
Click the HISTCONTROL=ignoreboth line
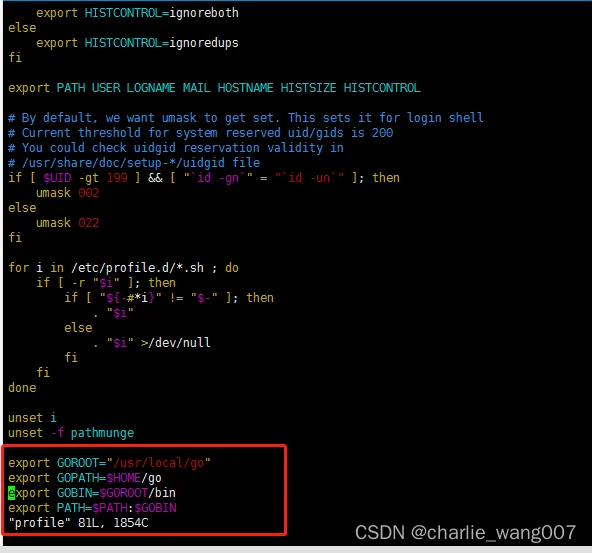click(137, 13)
